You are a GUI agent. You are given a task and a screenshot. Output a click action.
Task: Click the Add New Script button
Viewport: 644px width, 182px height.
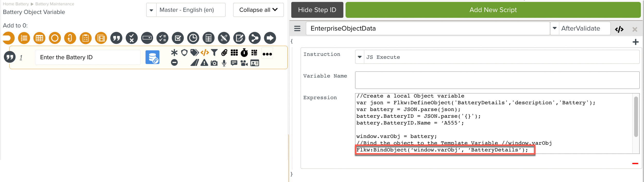click(493, 10)
